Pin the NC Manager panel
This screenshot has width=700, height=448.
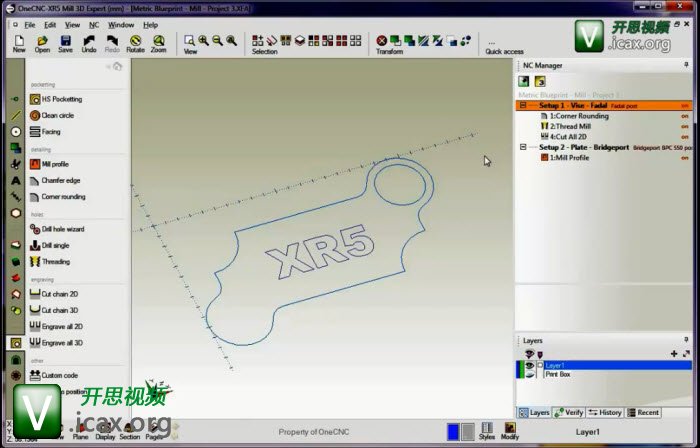coord(686,65)
